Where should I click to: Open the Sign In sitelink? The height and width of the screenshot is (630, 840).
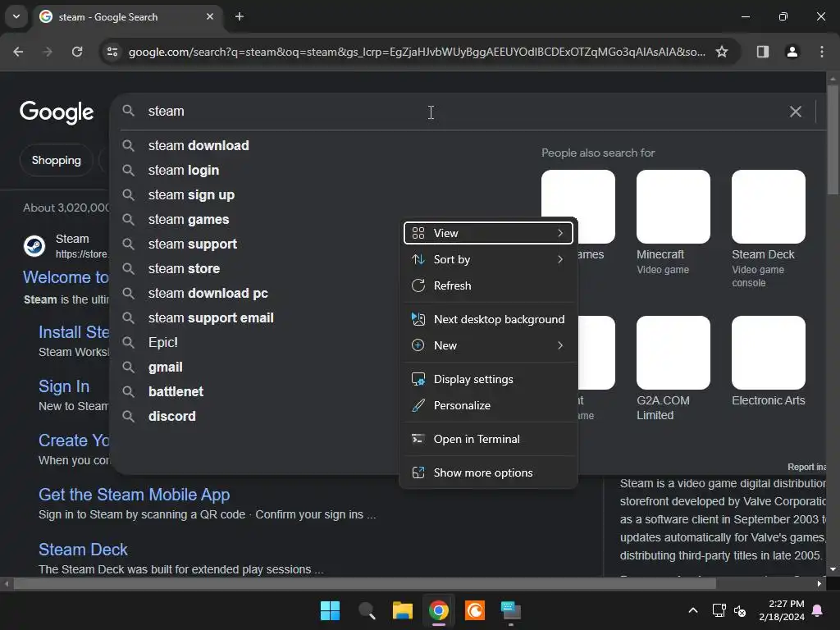64,386
